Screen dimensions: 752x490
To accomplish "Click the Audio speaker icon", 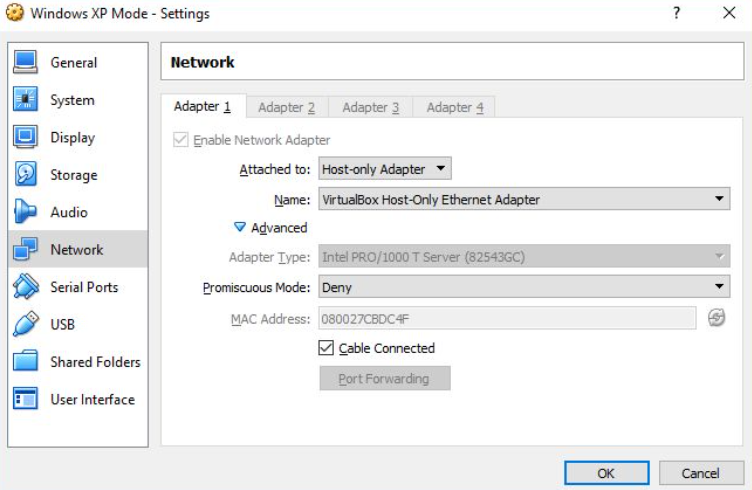I will [x=25, y=212].
